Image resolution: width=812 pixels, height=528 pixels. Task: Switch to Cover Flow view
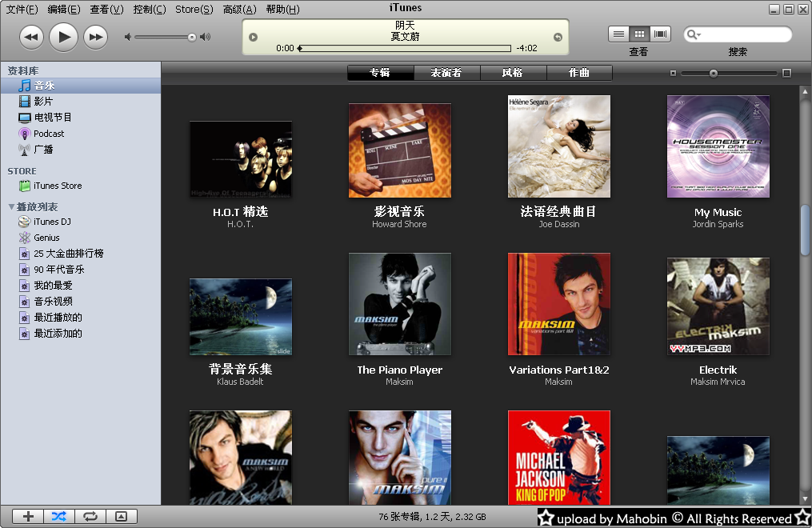[x=660, y=34]
